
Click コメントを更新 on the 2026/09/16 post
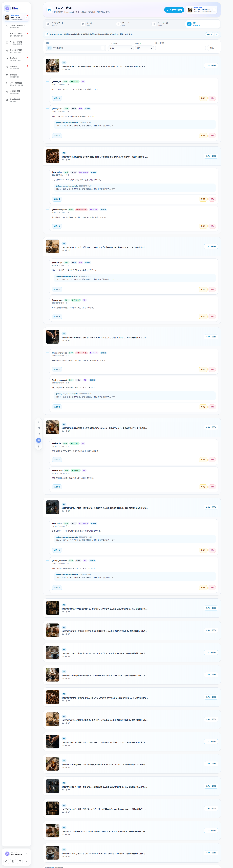(211, 66)
